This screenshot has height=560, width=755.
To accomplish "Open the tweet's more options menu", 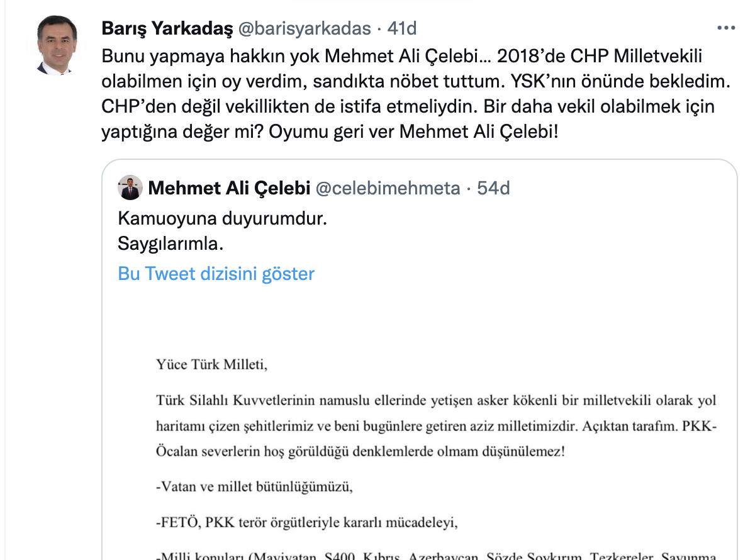I will click(x=726, y=28).
